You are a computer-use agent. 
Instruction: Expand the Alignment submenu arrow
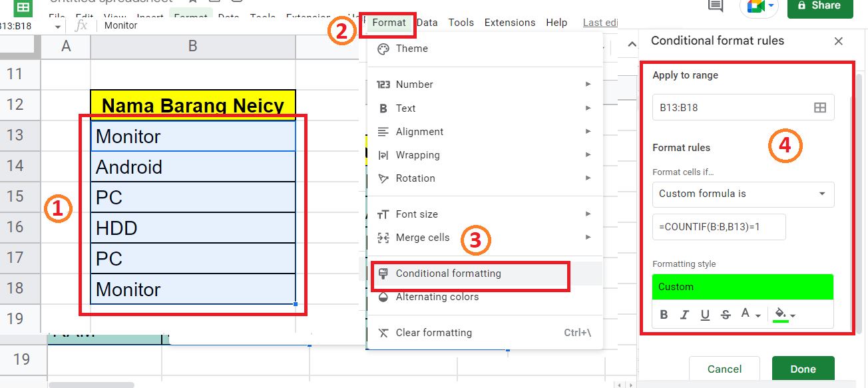[588, 132]
